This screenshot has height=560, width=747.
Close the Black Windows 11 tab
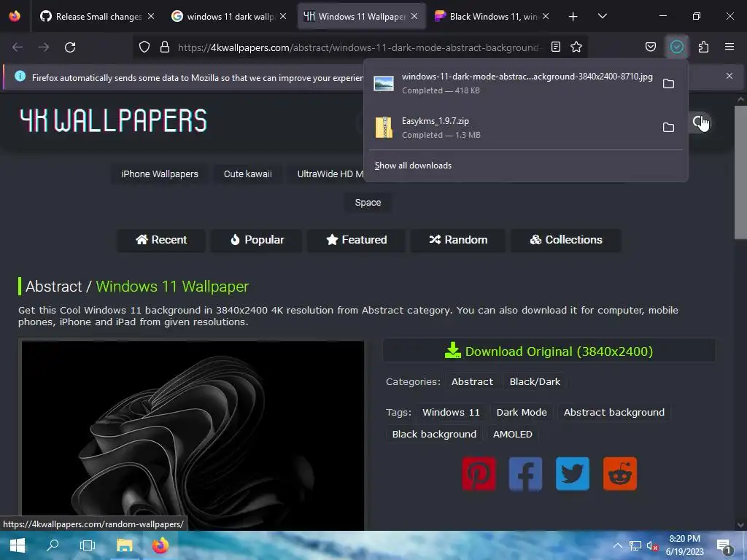coord(546,16)
